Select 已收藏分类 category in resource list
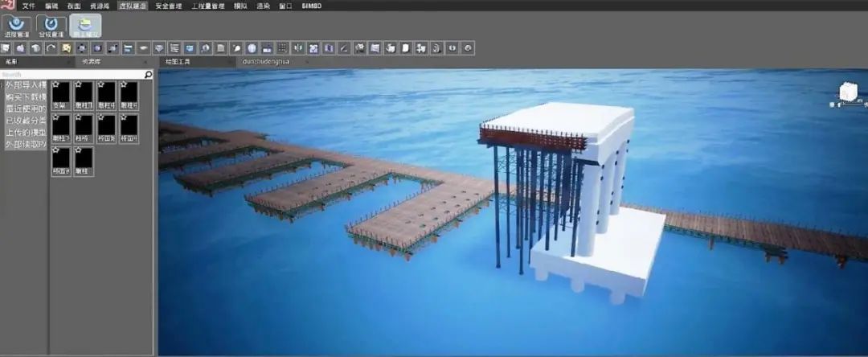Viewport: 868px width, 357px height. click(x=26, y=121)
